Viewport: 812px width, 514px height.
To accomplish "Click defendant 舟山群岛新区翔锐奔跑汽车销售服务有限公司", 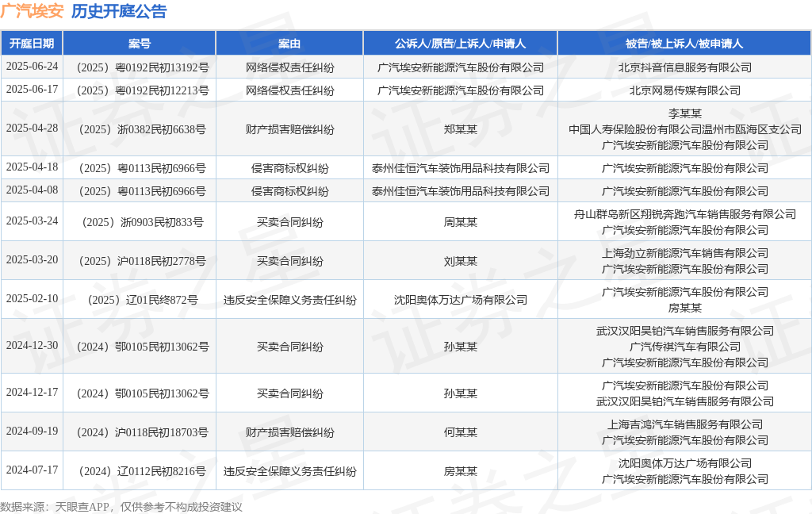I will pos(684,214).
